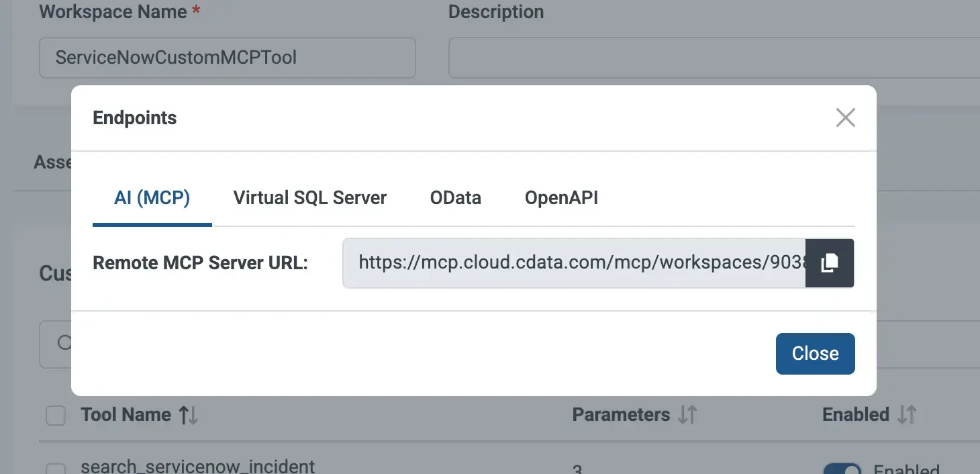
Task: Check the search_servicenow_incident row checkbox
Action: [x=55, y=467]
